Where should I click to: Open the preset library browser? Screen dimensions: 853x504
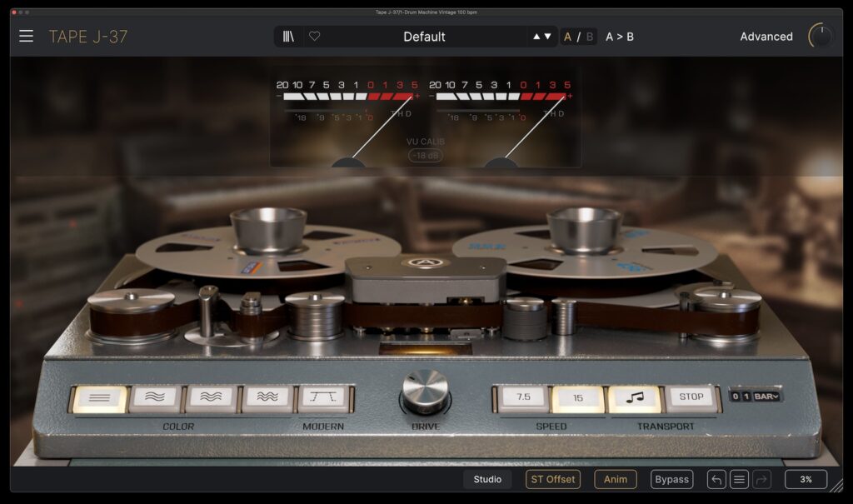(288, 37)
